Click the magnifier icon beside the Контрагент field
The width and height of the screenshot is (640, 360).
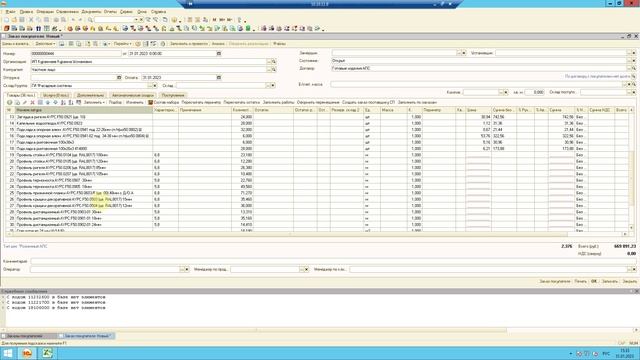tap(274, 70)
